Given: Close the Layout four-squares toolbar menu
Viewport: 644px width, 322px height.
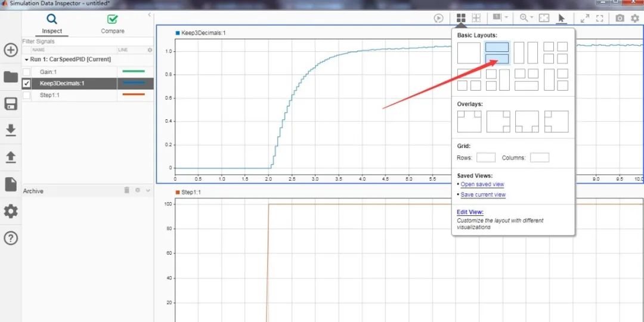Looking at the screenshot, I should [x=461, y=18].
